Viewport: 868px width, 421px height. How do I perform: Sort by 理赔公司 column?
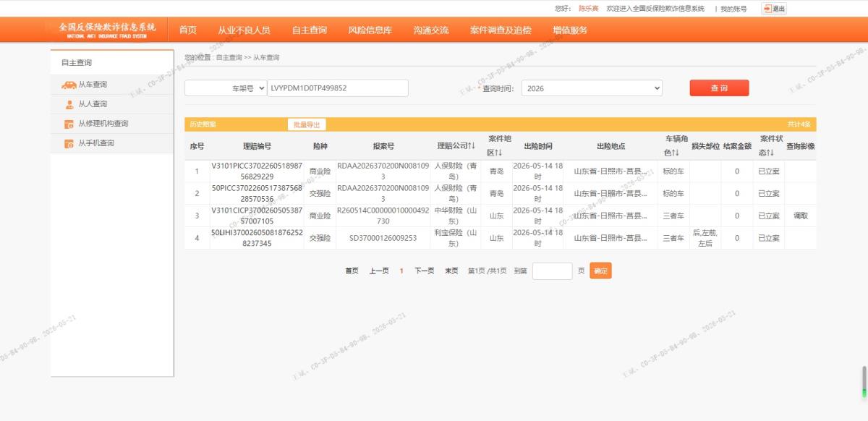click(x=456, y=146)
